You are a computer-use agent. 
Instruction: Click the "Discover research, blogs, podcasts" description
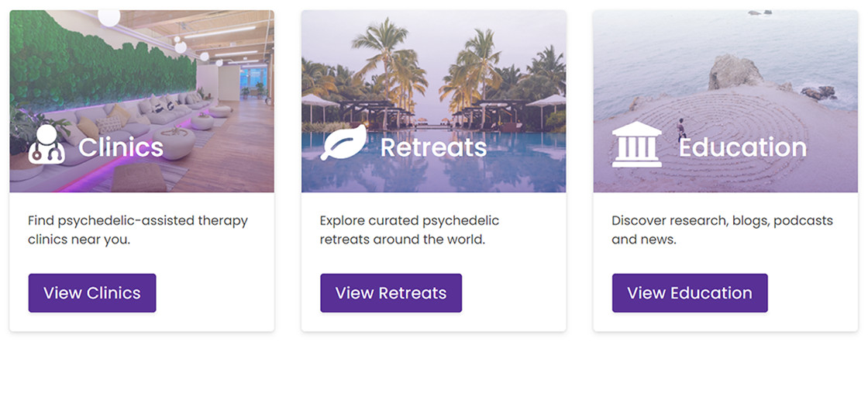point(722,230)
